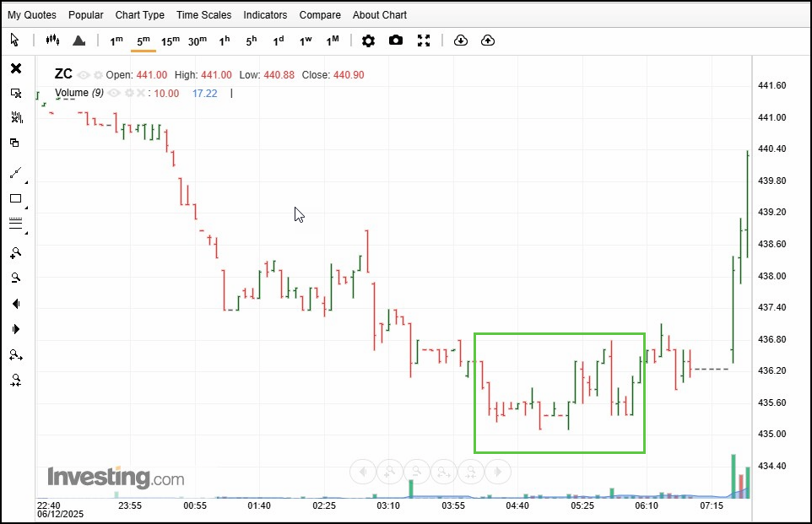Shrink chart using sidebar magnifier-with-inward-arrows icon
The image size is (812, 524).
click(x=16, y=381)
